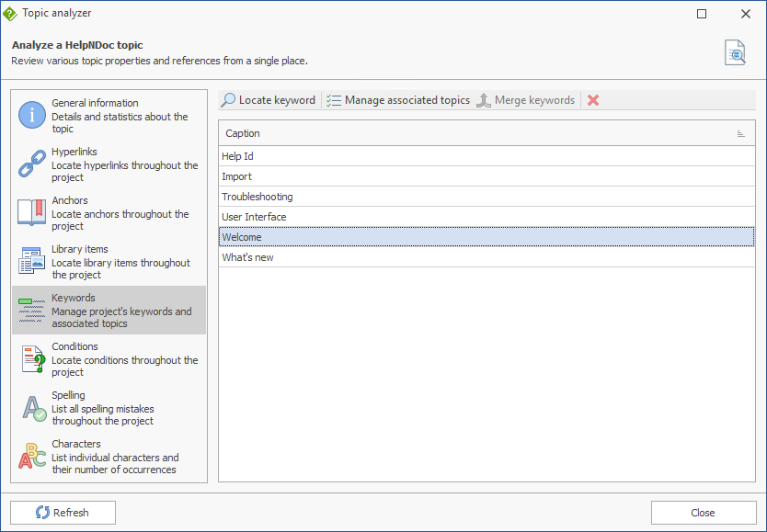The image size is (767, 532).
Task: Open the Conditions section label
Action: point(74,346)
